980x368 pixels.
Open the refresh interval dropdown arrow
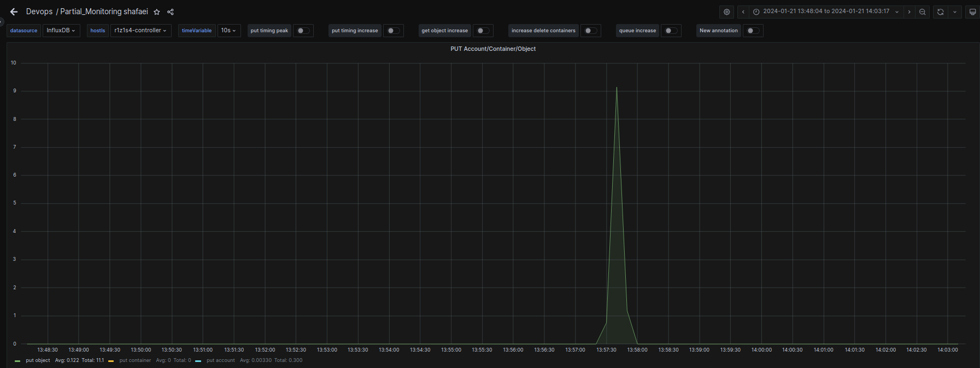click(955, 11)
